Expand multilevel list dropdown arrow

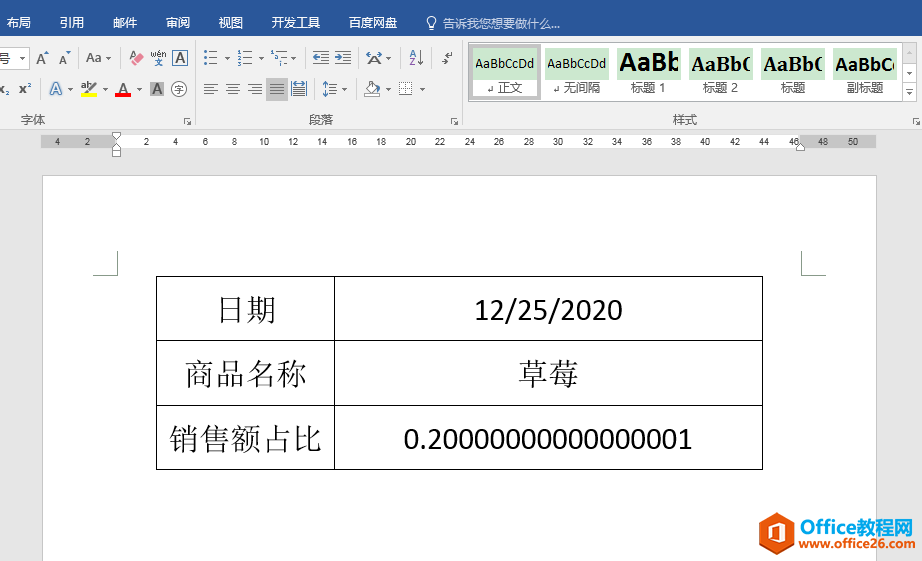click(293, 58)
